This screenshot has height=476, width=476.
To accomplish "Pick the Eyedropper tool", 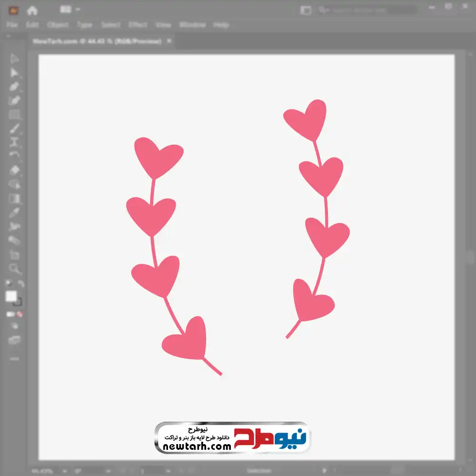I will click(14, 212).
